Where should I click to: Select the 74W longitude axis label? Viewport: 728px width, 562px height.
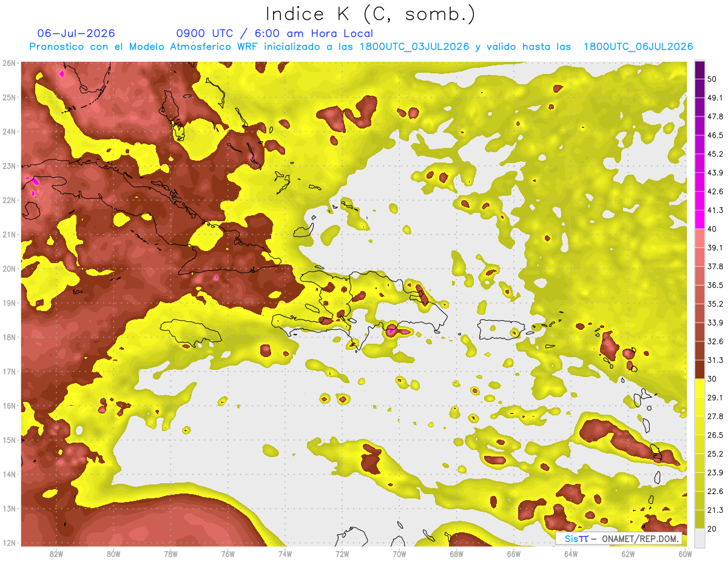[285, 554]
